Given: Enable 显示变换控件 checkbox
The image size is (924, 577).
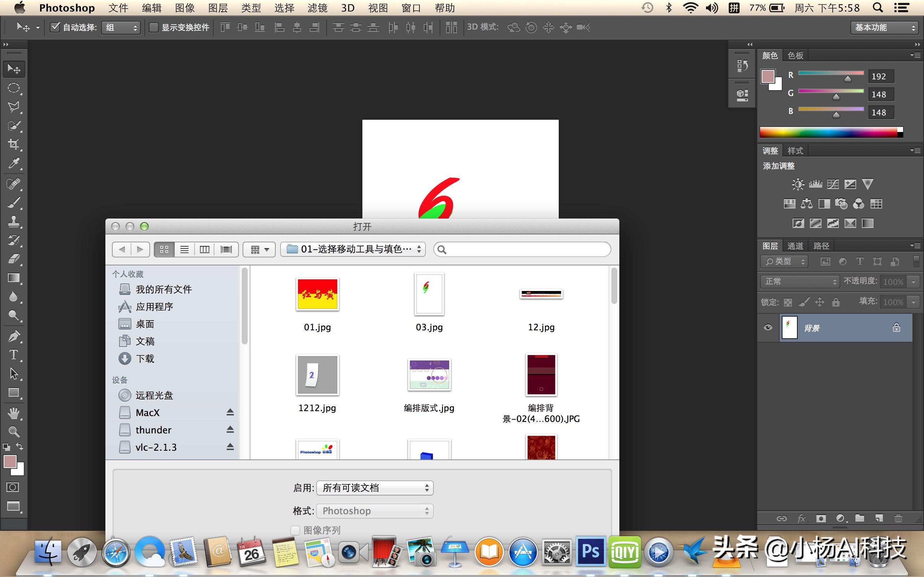Looking at the screenshot, I should [x=153, y=27].
